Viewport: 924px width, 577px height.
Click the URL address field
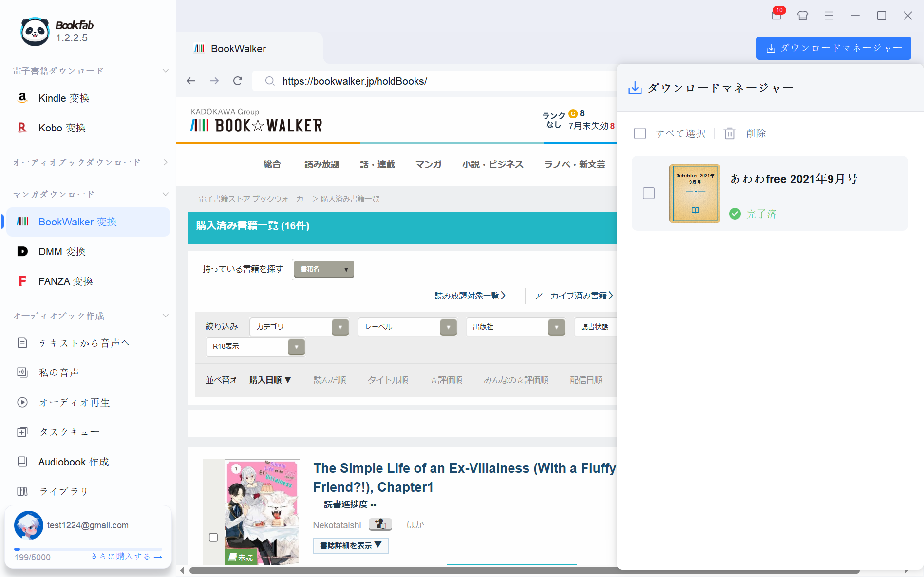point(438,81)
